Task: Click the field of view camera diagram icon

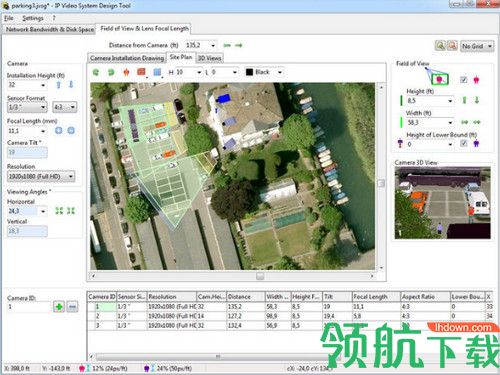Action: coord(437,76)
